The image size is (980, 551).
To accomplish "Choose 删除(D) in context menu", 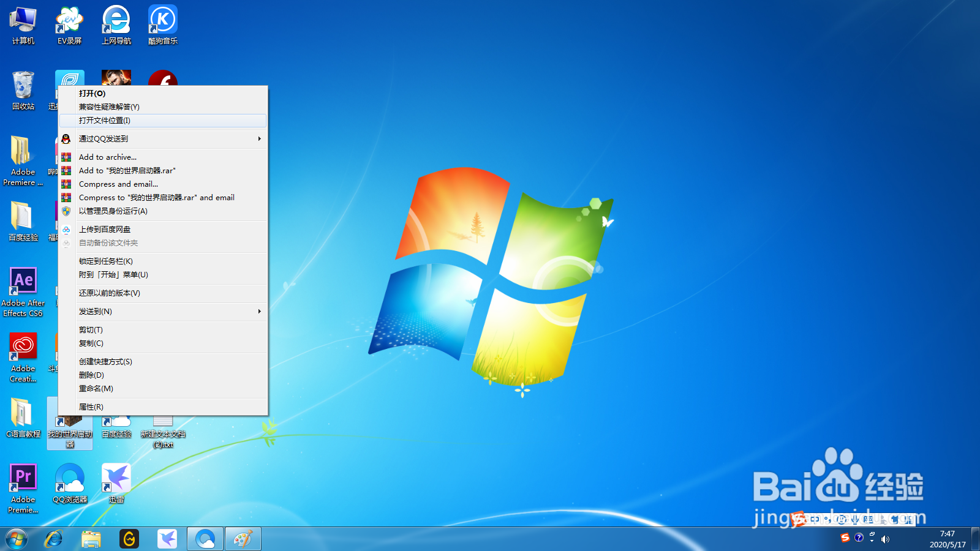I will [x=163, y=375].
